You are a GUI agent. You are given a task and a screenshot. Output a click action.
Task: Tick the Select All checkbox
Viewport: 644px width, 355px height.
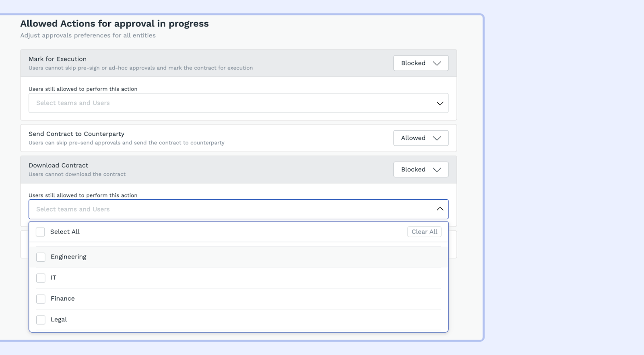pos(40,232)
